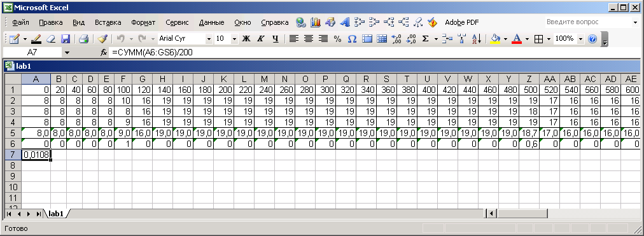
Task: Click the Sort Ascending icon
Action: (x=477, y=39)
